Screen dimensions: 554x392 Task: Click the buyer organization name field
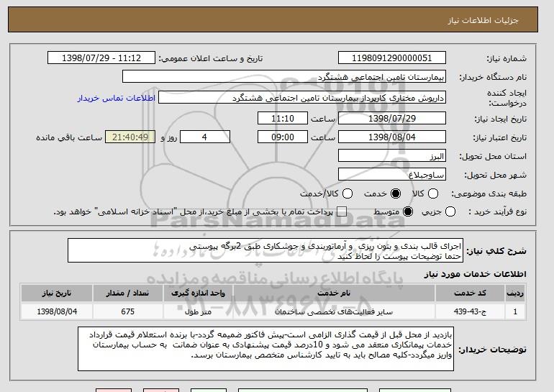pyautogui.click(x=284, y=77)
